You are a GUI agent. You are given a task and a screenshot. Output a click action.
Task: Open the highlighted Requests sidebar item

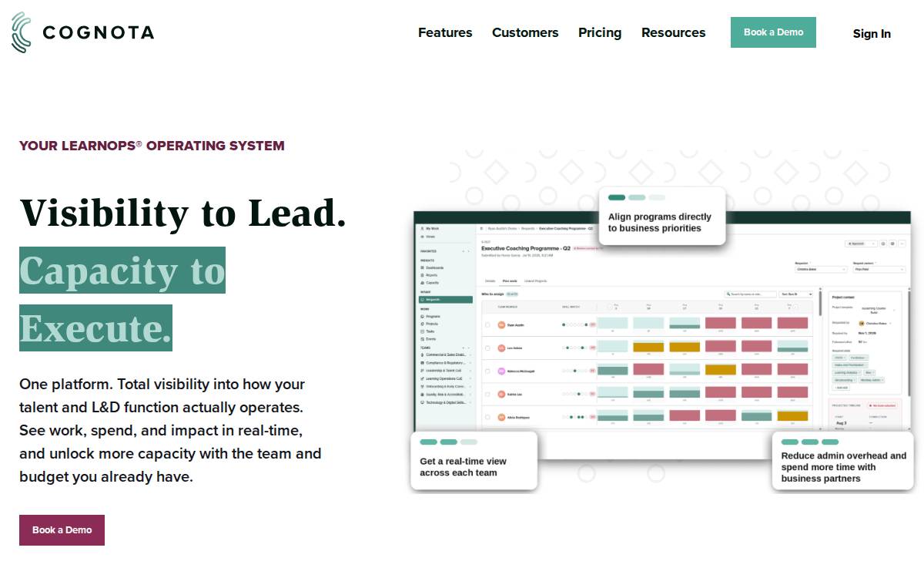click(446, 300)
